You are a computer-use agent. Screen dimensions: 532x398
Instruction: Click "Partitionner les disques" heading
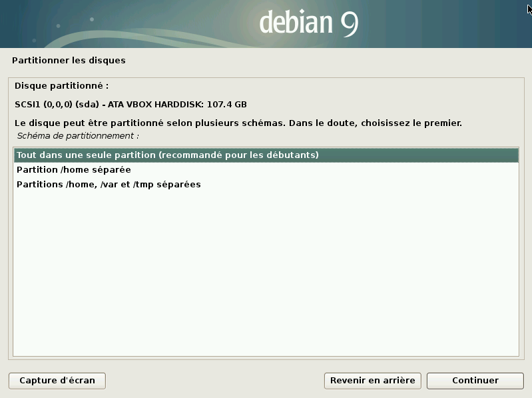69,61
